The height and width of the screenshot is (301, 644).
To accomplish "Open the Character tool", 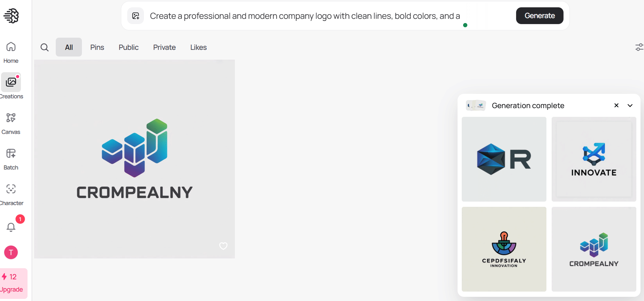I will point(11,194).
